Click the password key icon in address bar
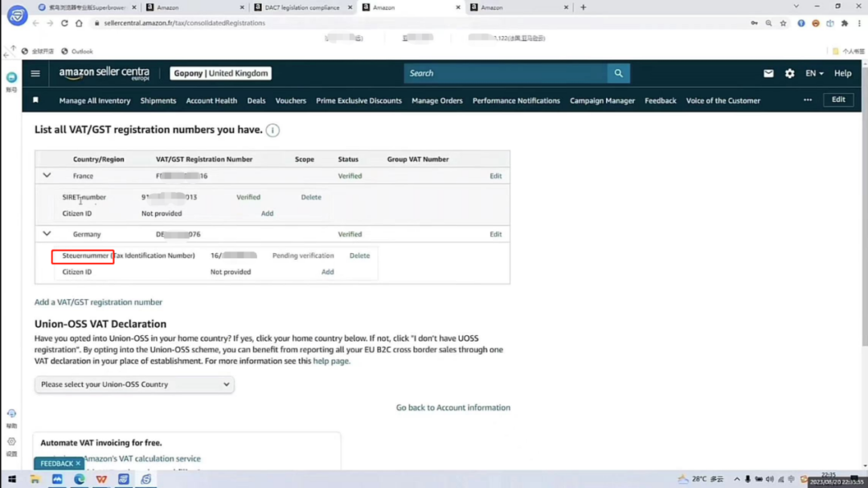This screenshot has width=868, height=488. pyautogui.click(x=754, y=23)
